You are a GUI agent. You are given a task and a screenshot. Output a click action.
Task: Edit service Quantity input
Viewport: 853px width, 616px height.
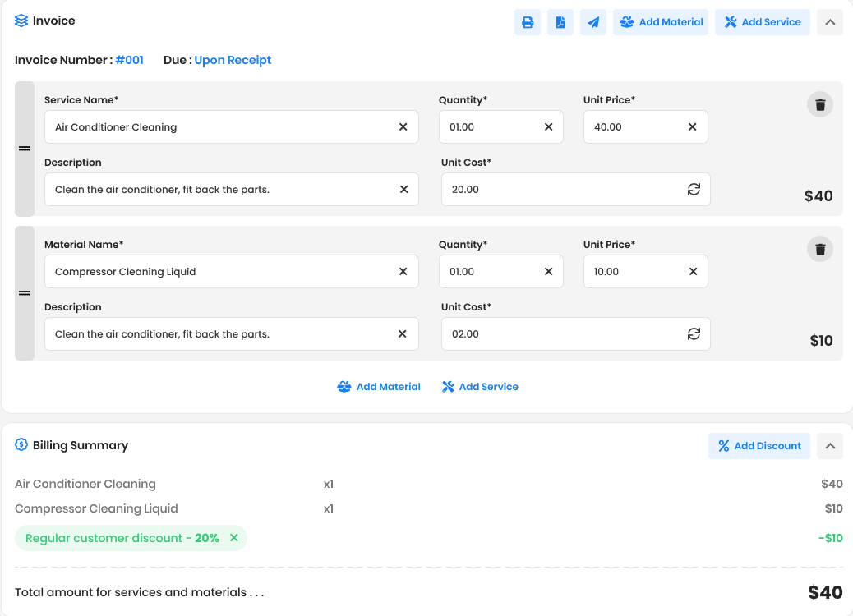[x=500, y=127]
